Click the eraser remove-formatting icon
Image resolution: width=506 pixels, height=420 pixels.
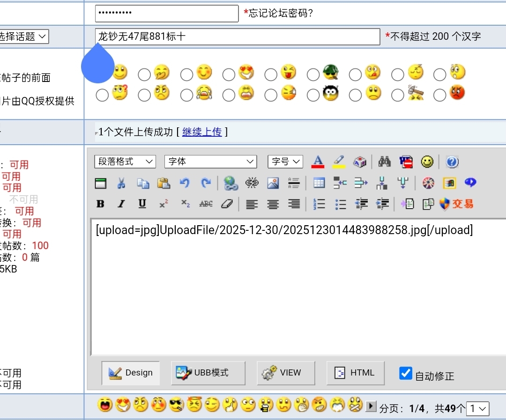[227, 204]
